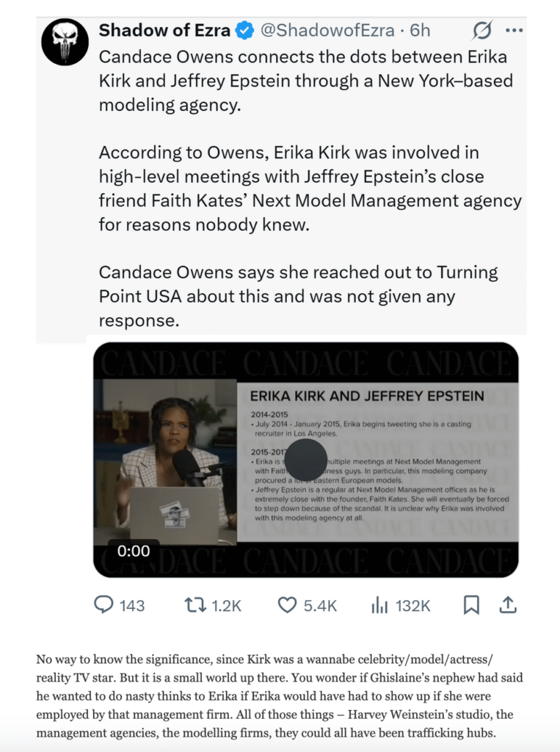This screenshot has width=560, height=752.
Task: Click the skull profile avatar
Action: (65, 42)
